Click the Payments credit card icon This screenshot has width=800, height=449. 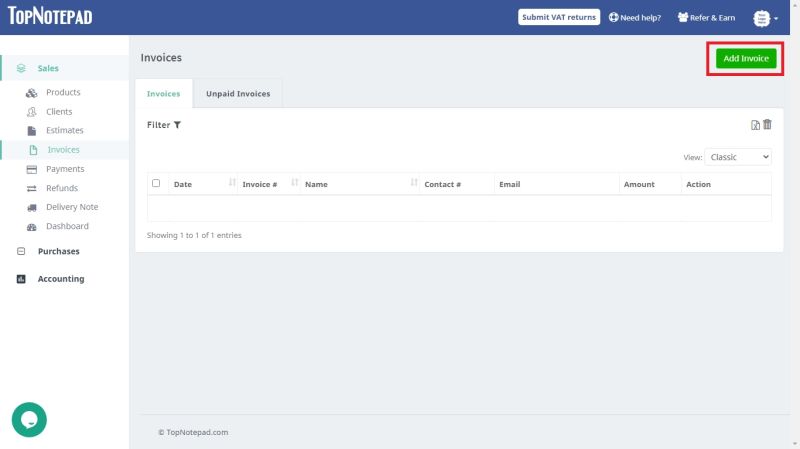pyautogui.click(x=32, y=169)
